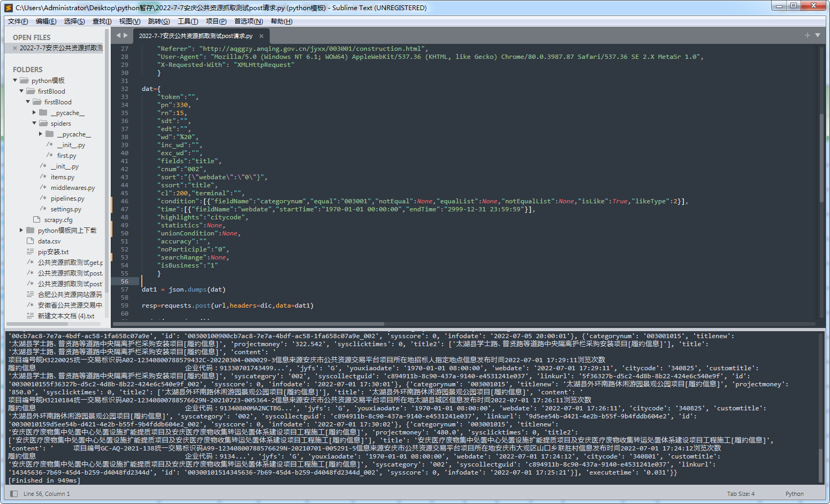830x504 pixels.
Task: Toggle the sidebar icon in status bar
Action: tap(14, 494)
